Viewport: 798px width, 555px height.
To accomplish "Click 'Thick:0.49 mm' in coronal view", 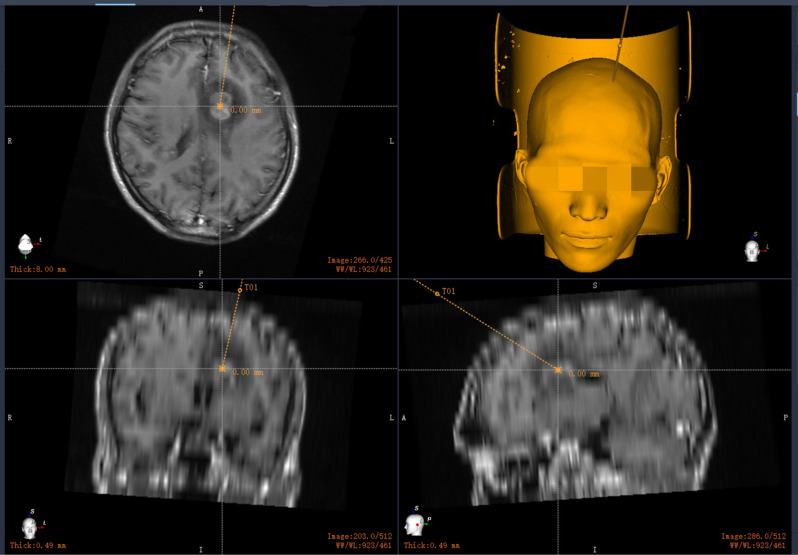I will (38, 545).
